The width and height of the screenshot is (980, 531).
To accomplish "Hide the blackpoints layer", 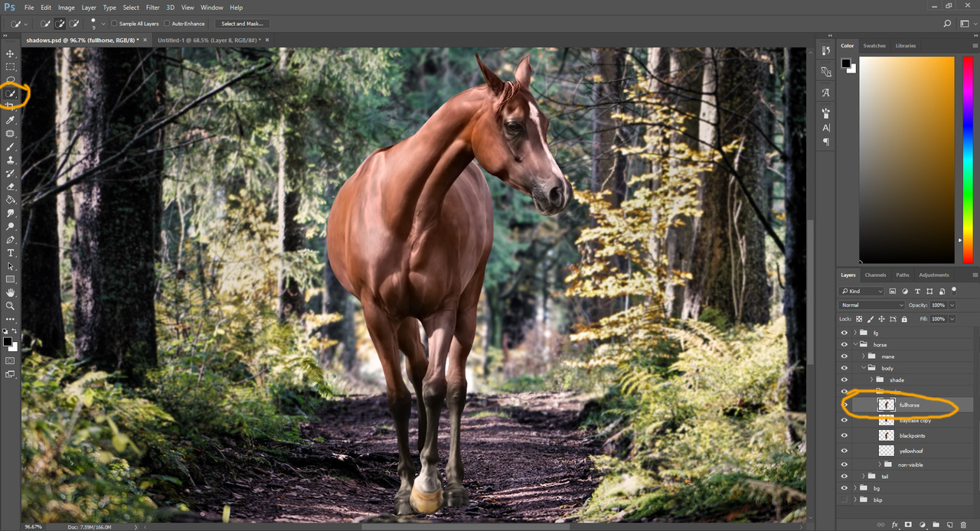I will click(844, 435).
